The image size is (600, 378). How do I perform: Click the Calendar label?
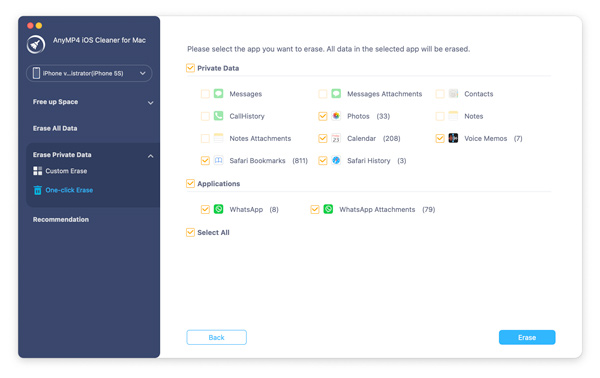pyautogui.click(x=362, y=138)
